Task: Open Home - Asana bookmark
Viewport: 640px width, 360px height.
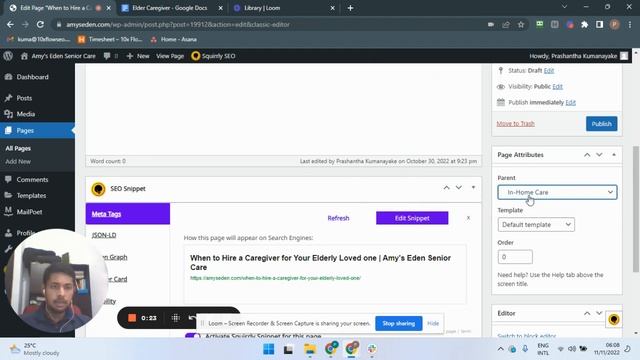Action: pyautogui.click(x=173, y=39)
